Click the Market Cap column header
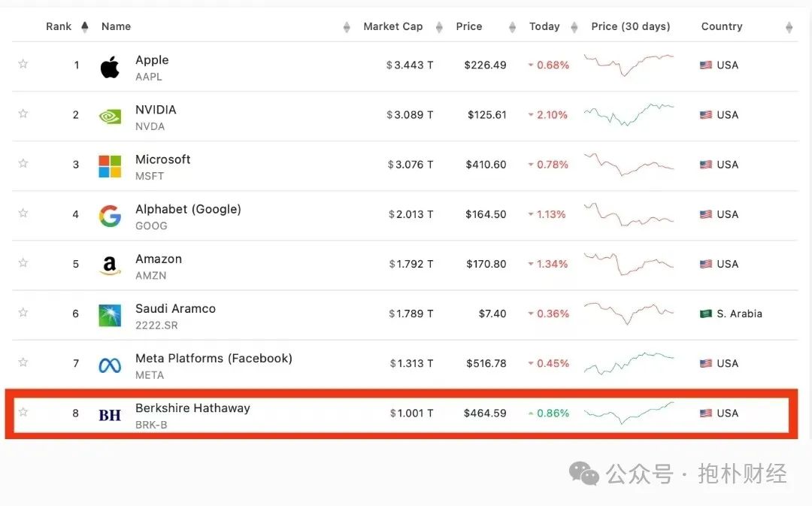The image size is (812, 506). click(393, 26)
